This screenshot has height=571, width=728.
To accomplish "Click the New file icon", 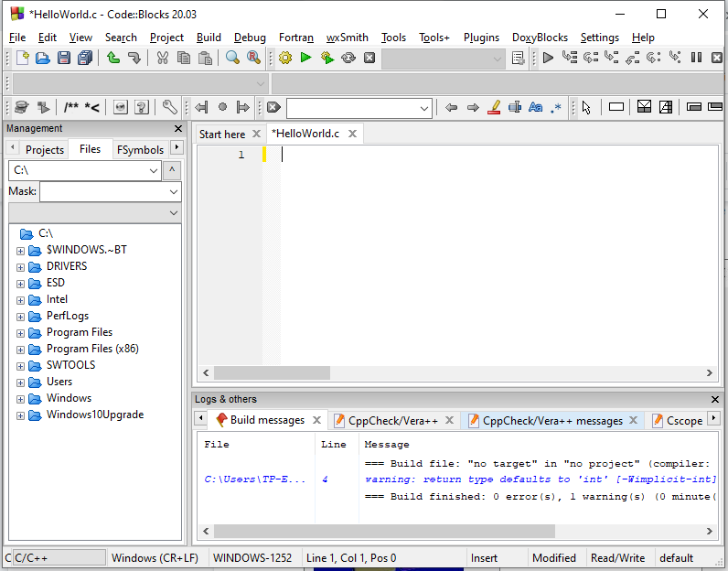I will click(x=22, y=58).
